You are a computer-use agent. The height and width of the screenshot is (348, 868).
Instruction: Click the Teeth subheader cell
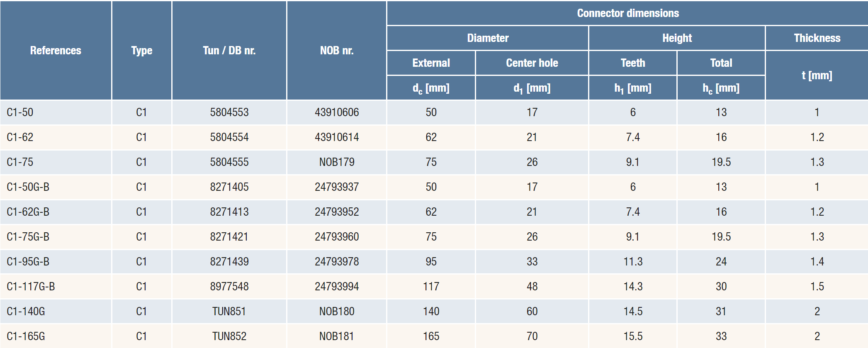632,63
